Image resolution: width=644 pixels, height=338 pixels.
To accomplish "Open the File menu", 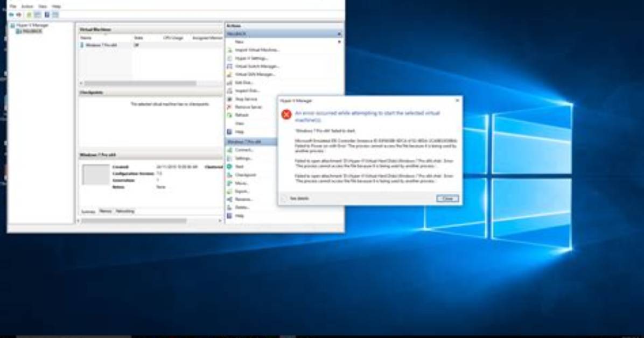I will click(13, 6).
